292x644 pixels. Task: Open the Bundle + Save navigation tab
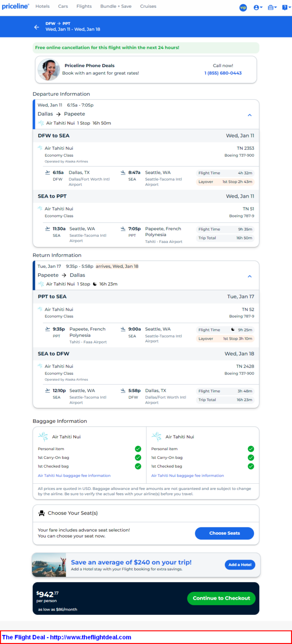(x=115, y=7)
